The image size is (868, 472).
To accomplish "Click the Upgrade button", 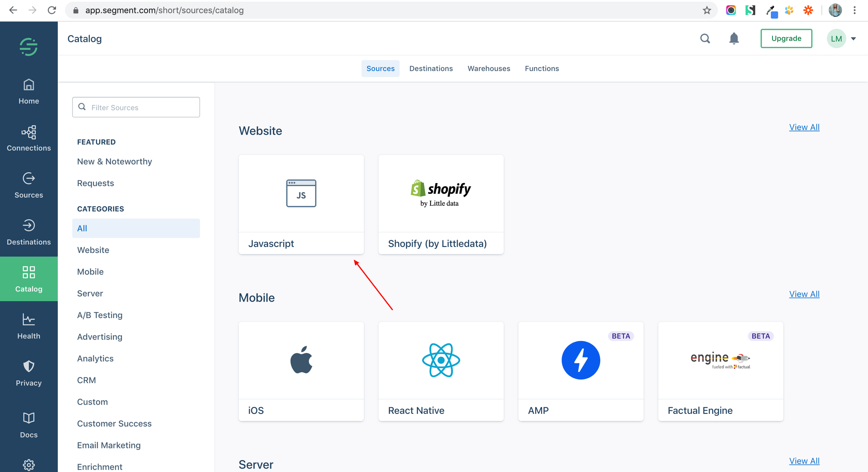I will tap(786, 38).
